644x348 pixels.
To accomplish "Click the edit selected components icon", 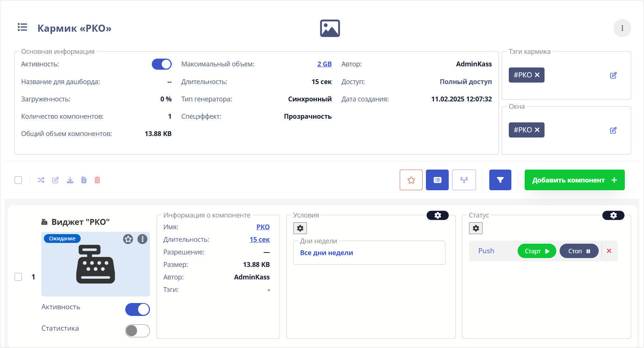I will tap(55, 180).
